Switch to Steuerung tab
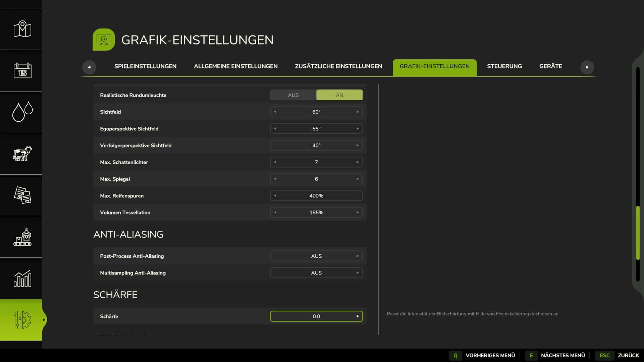Viewport: 644px width, 362px height. point(504,66)
